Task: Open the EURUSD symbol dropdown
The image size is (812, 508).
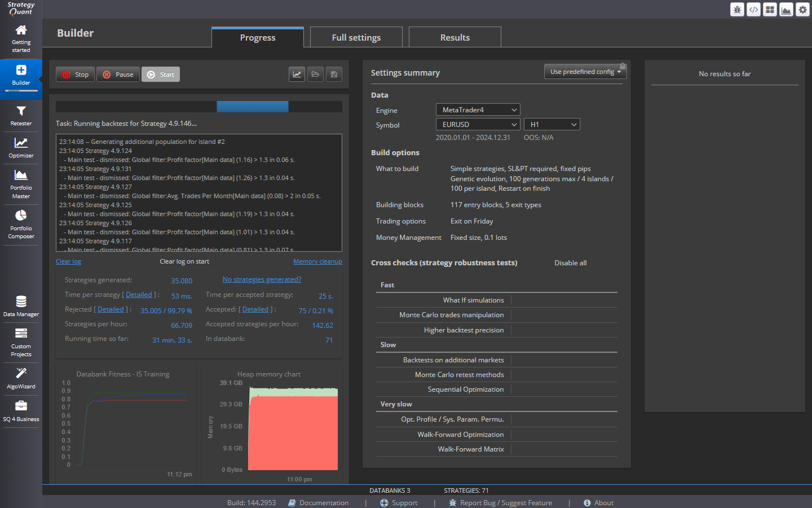Action: (478, 125)
